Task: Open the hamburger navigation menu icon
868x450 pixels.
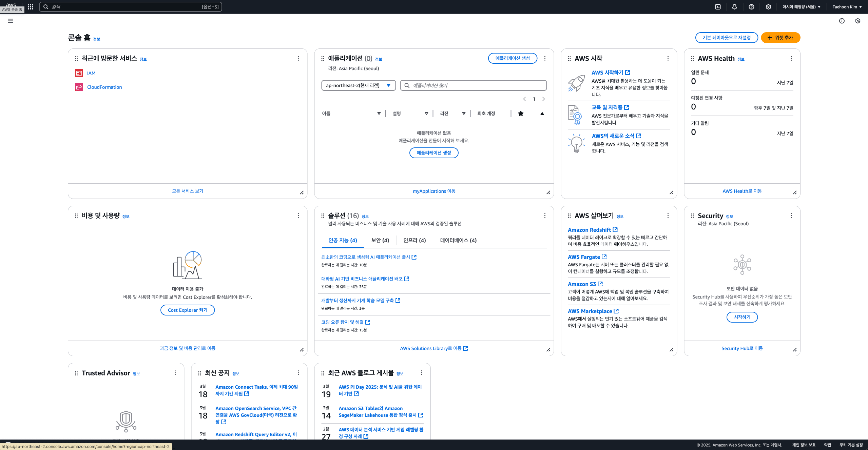Action: click(11, 21)
